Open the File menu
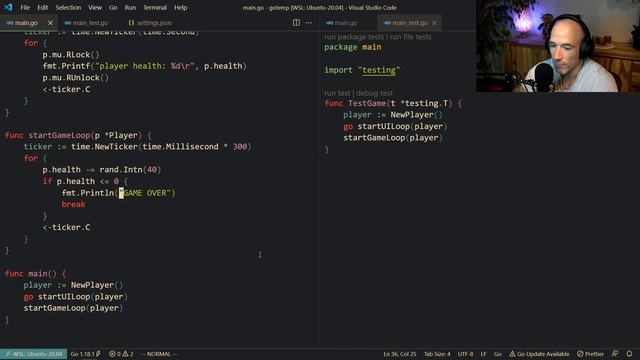Image resolution: width=640 pixels, height=360 pixels. (x=25, y=7)
